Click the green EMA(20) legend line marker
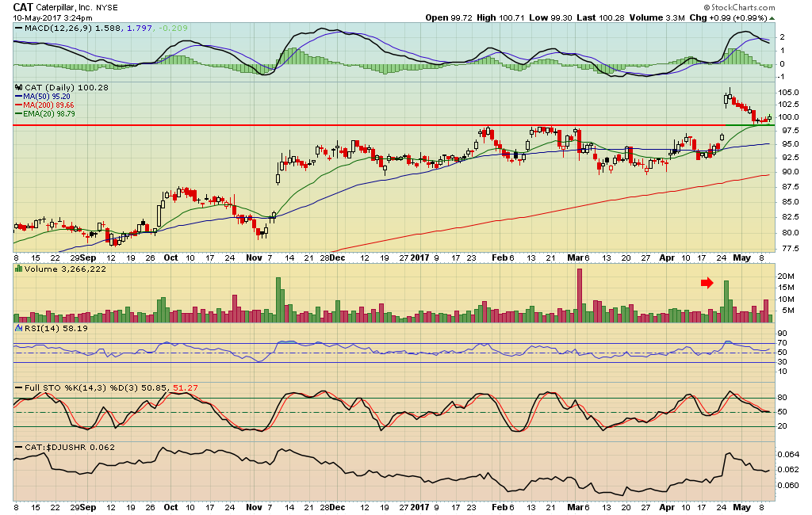The width and height of the screenshot is (812, 515). pos(19,114)
